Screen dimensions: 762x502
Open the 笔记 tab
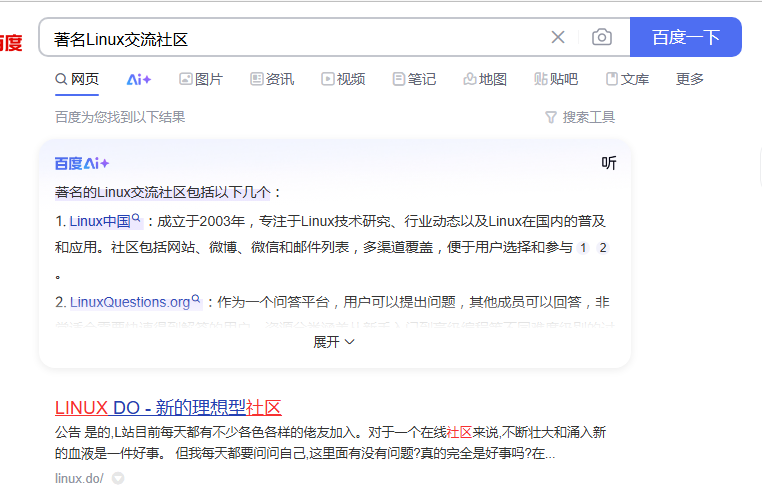point(414,79)
